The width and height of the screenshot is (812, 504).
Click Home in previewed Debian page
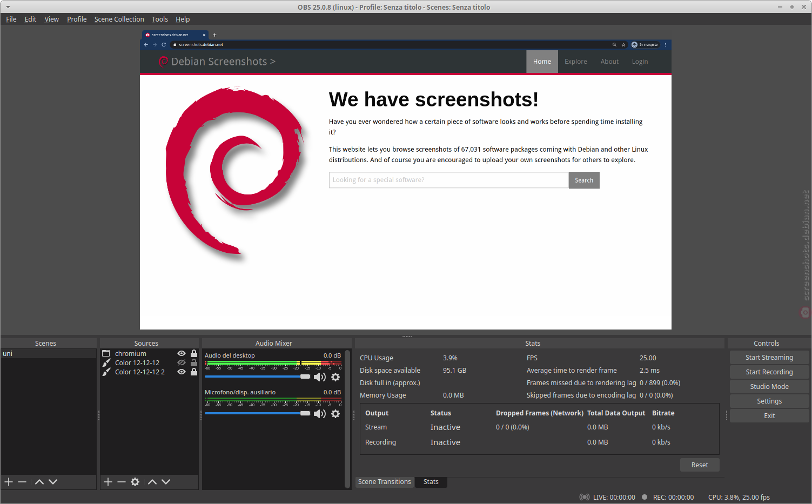(542, 62)
